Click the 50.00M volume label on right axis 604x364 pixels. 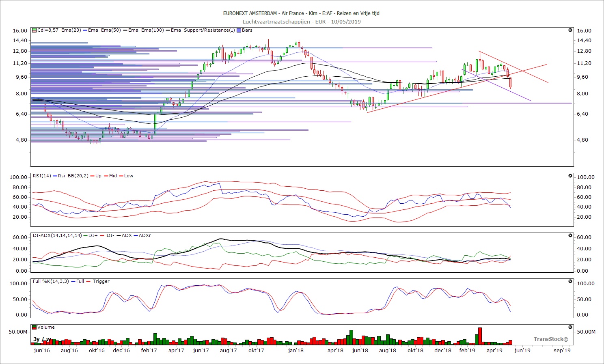(x=586, y=332)
